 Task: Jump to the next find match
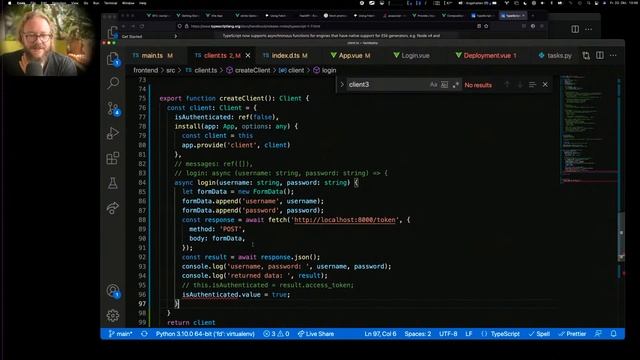520,84
